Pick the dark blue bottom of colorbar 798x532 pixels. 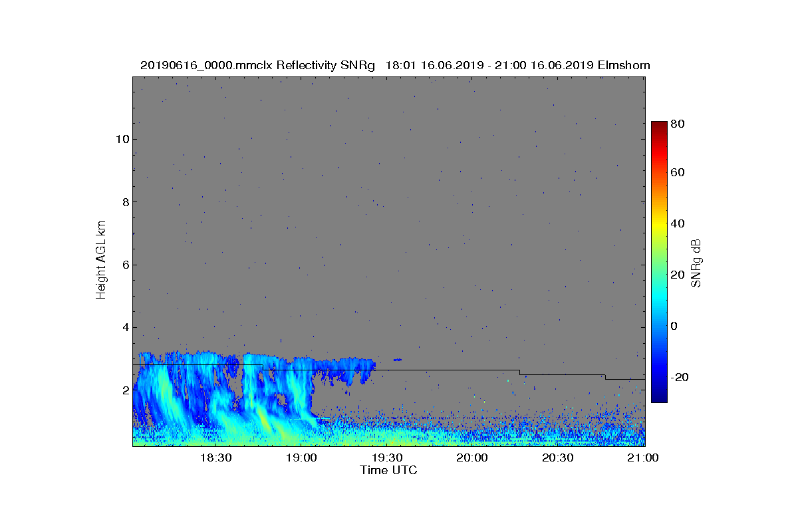point(659,398)
